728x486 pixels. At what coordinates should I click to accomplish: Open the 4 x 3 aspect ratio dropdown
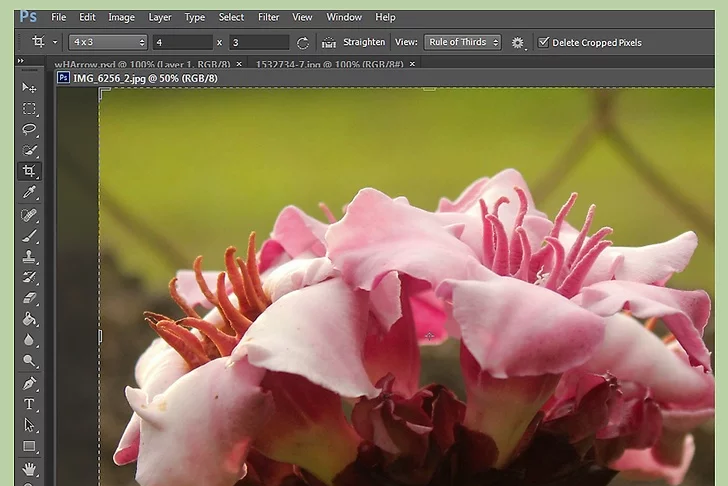tap(107, 42)
